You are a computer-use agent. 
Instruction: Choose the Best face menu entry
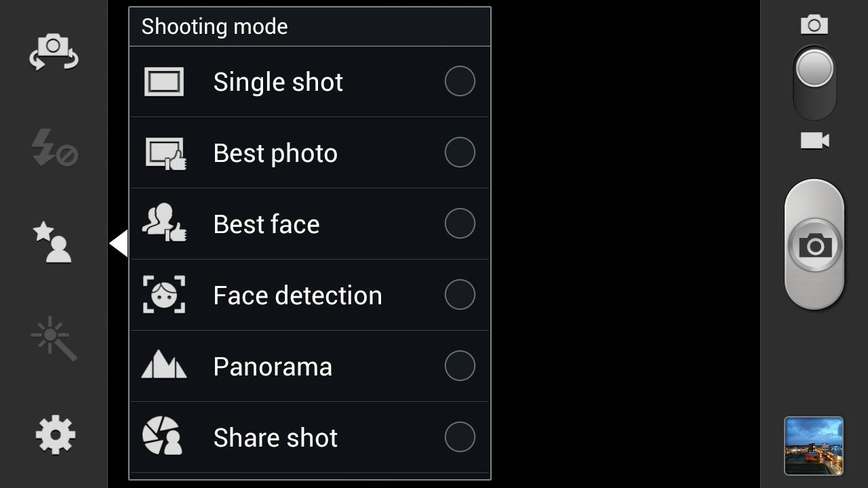pyautogui.click(x=310, y=224)
